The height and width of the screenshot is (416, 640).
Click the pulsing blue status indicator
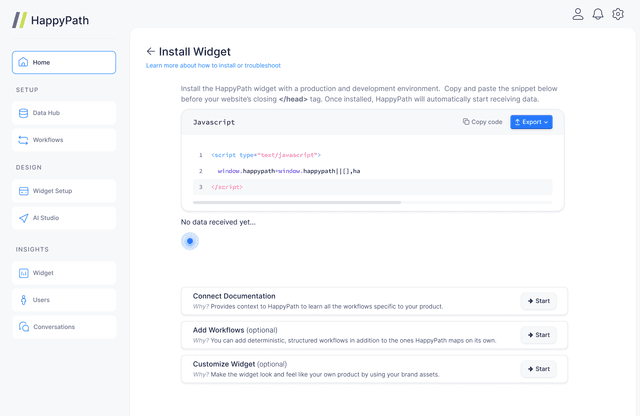[x=190, y=241]
